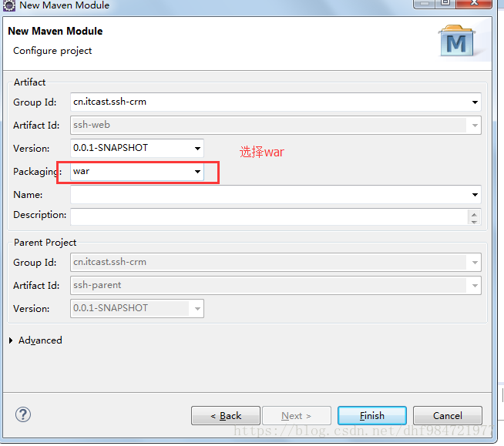Click the 'Configure project' subtitle text
Screen dimensions: 504x446
pyautogui.click(x=52, y=51)
